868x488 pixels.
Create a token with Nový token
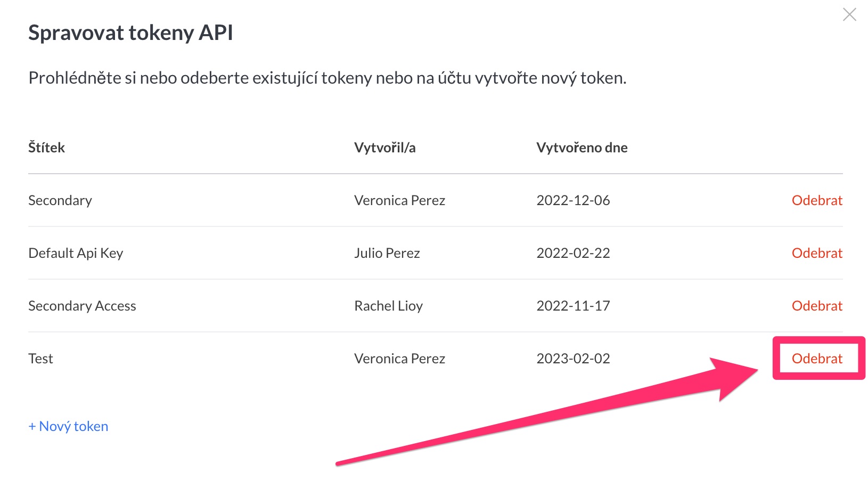pos(68,426)
